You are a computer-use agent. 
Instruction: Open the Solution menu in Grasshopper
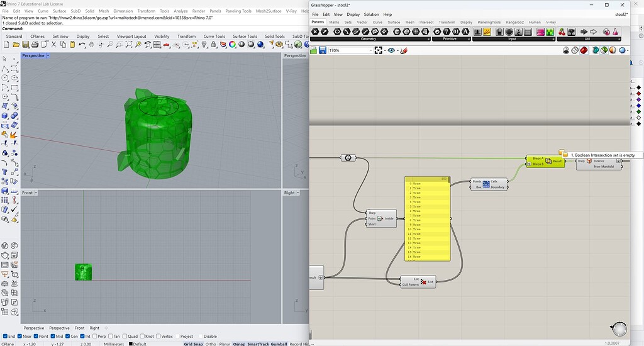point(371,14)
